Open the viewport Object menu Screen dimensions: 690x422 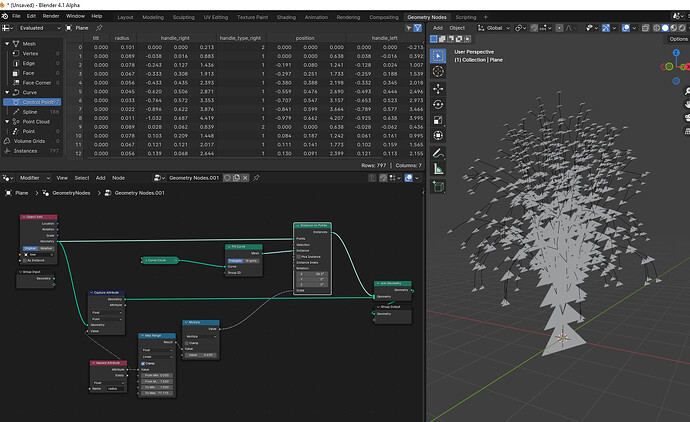457,28
